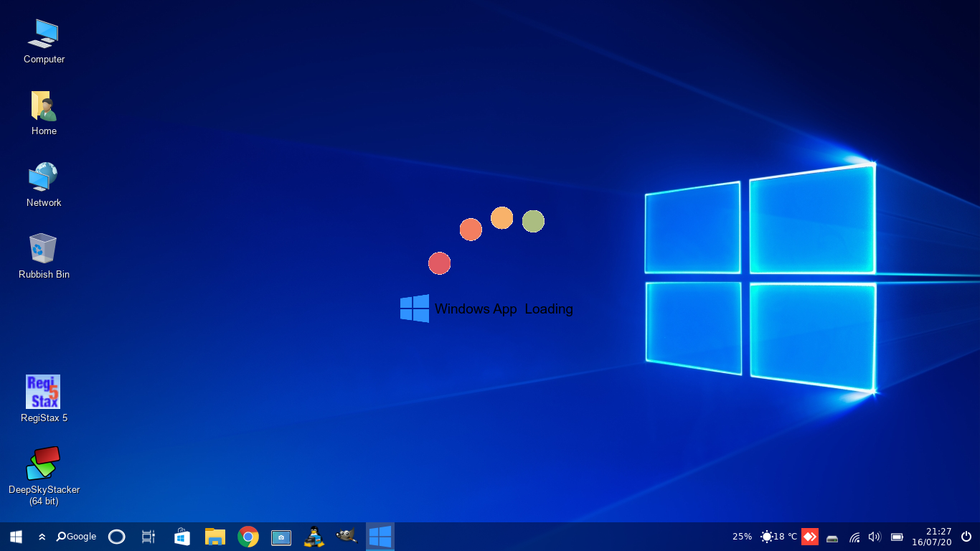Start GIMP from the taskbar
Viewport: 980px width, 551px height.
(x=347, y=536)
